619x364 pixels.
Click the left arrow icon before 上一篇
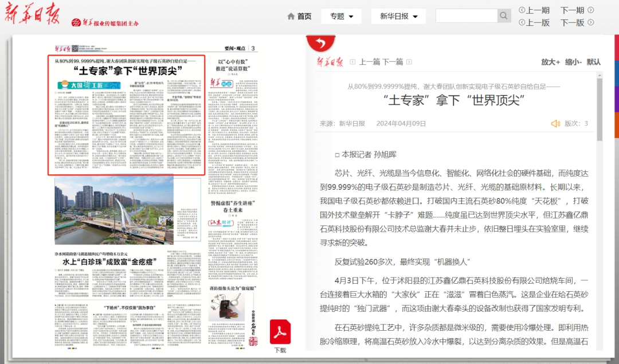pyautogui.click(x=352, y=62)
